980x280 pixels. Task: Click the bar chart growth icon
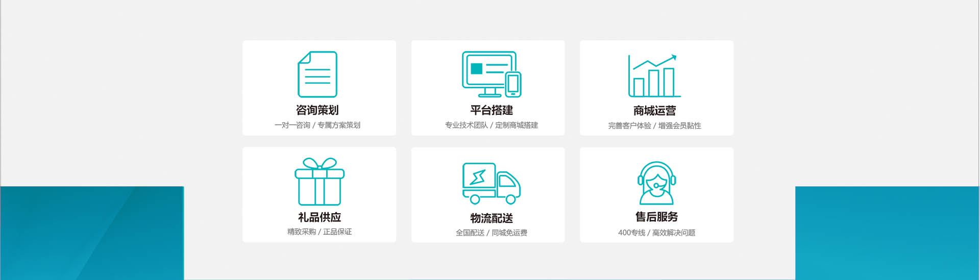654,75
